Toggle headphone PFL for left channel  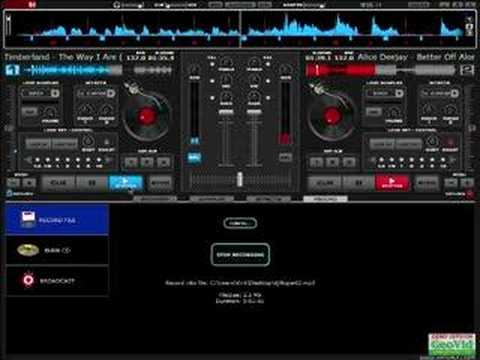pyautogui.click(x=194, y=157)
